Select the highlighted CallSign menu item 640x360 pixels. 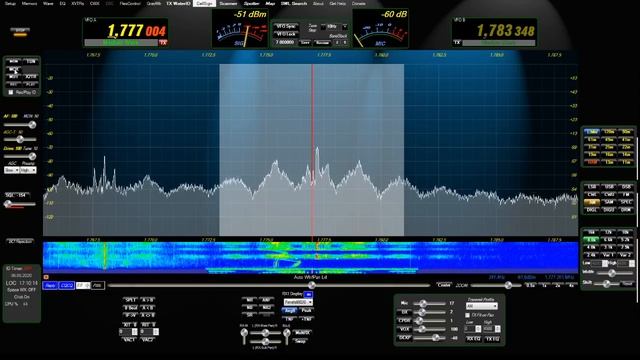[204, 4]
